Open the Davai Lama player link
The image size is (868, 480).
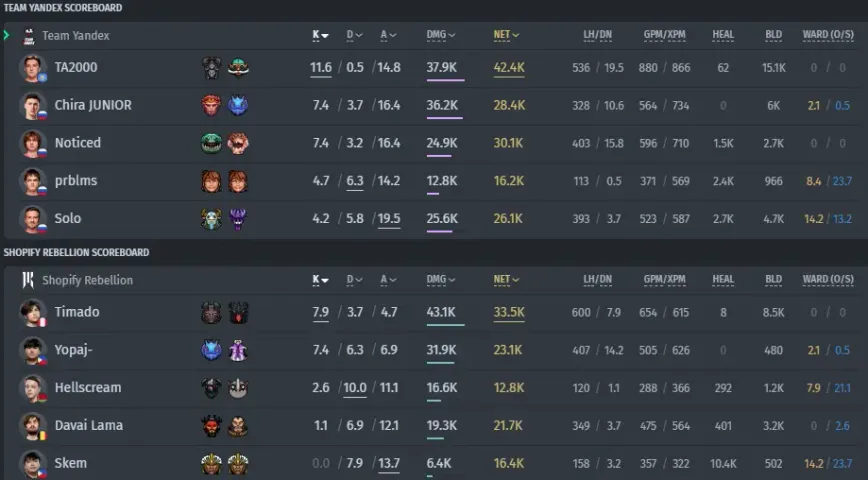tap(89, 426)
